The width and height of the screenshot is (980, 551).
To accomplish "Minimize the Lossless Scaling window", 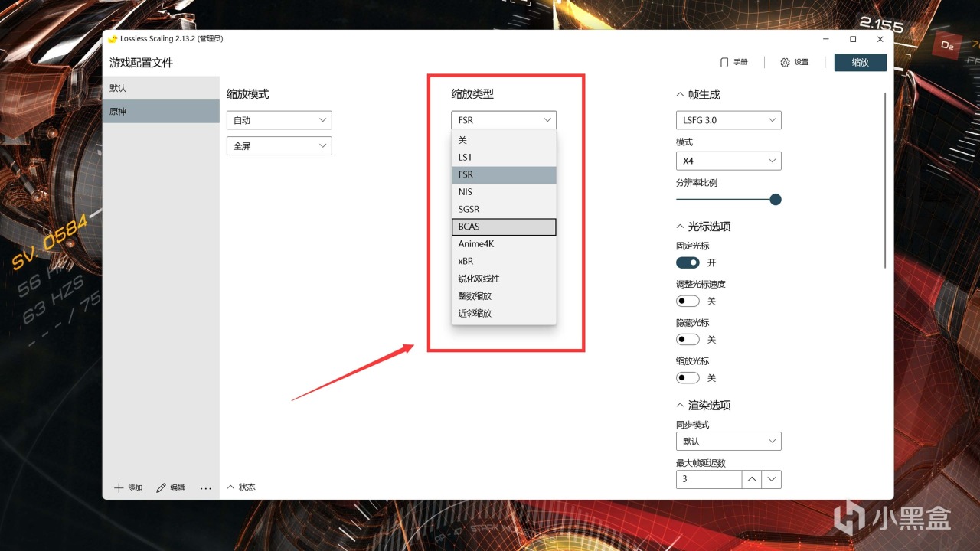I will click(x=826, y=39).
